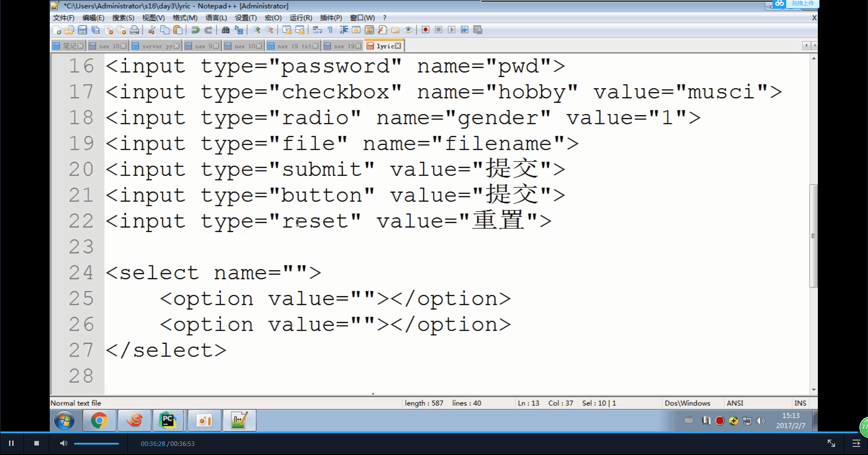The width and height of the screenshot is (868, 455).
Task: Open Find with the binoculars icon
Action: (x=226, y=30)
